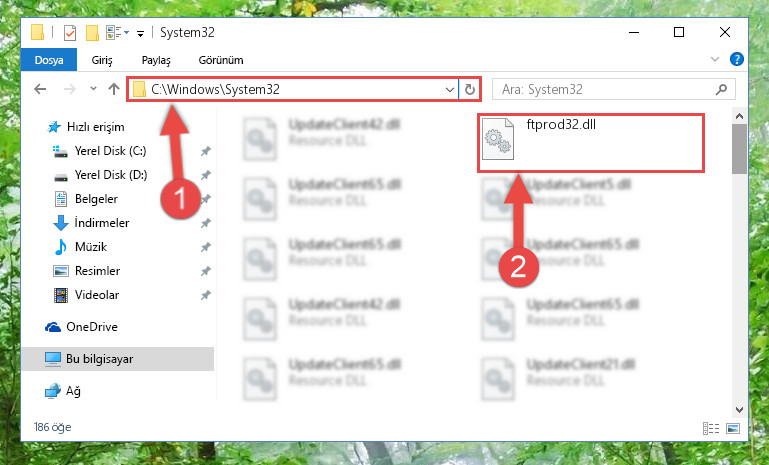Unpin Yerel Disk (C:) from quick access
This screenshot has height=465, width=769.
pos(205,151)
